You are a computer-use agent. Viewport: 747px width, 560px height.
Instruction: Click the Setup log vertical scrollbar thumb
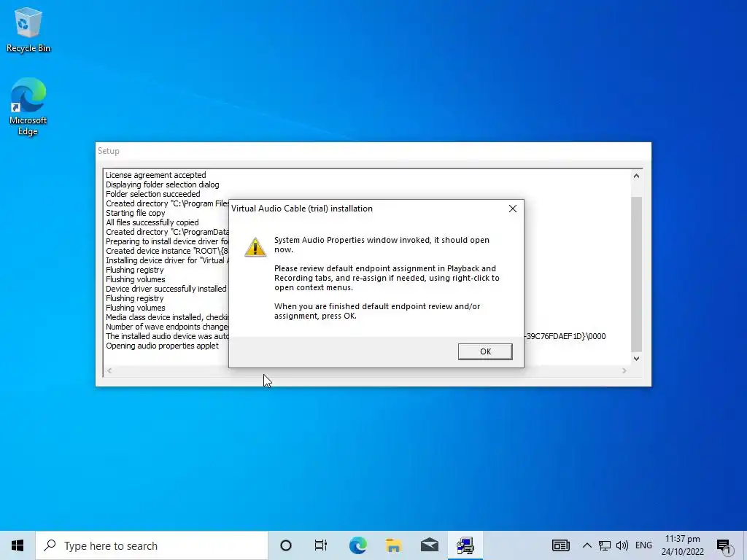tap(636, 274)
